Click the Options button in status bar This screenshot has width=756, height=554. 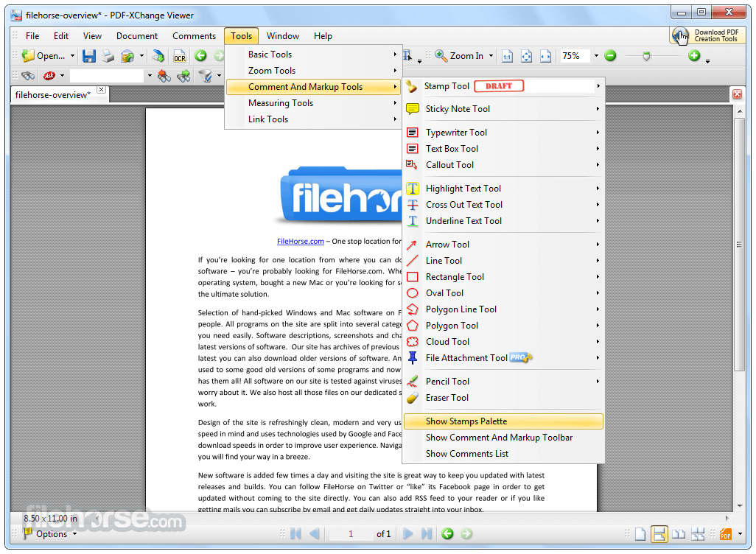[x=46, y=534]
